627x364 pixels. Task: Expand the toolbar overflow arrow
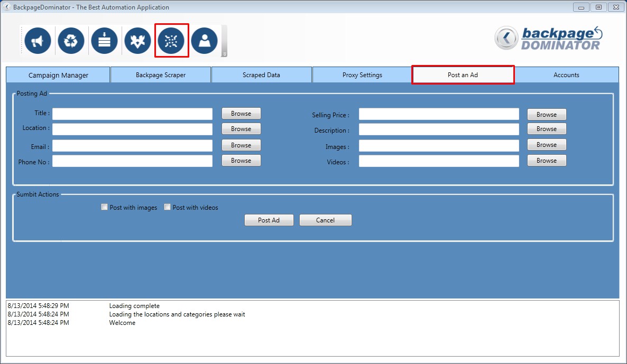225,54
